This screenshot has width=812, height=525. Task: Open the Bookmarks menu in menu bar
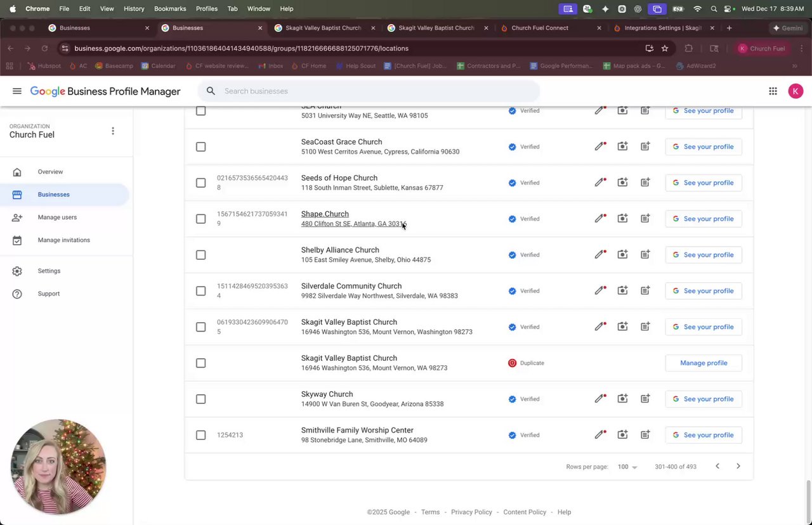click(170, 9)
